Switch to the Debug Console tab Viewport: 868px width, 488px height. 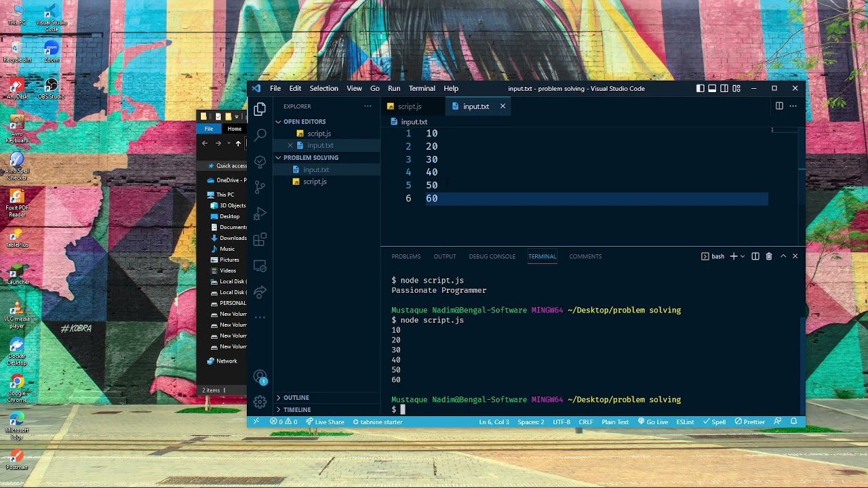pos(492,256)
